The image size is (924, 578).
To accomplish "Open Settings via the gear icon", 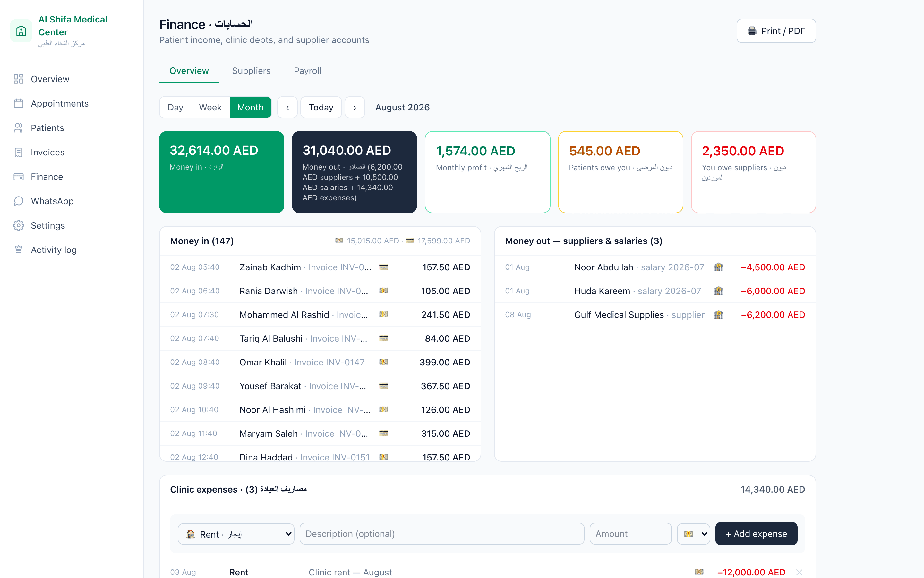I will click(x=18, y=225).
